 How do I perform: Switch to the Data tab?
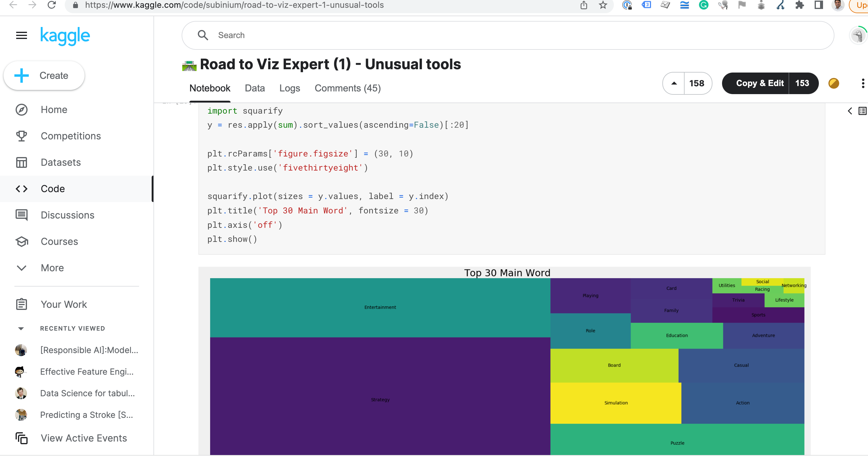[x=255, y=88]
